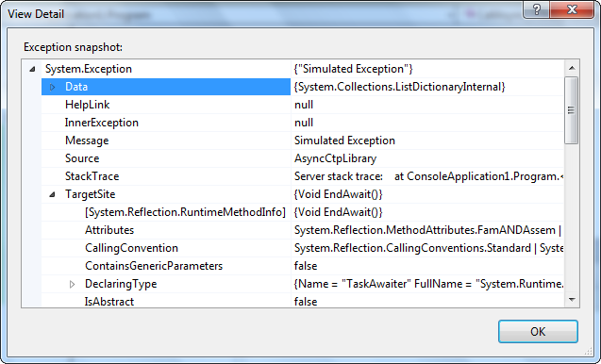
Task: Click RuntimeMethodInfo's {Void EndAwait()} value
Action: click(338, 213)
